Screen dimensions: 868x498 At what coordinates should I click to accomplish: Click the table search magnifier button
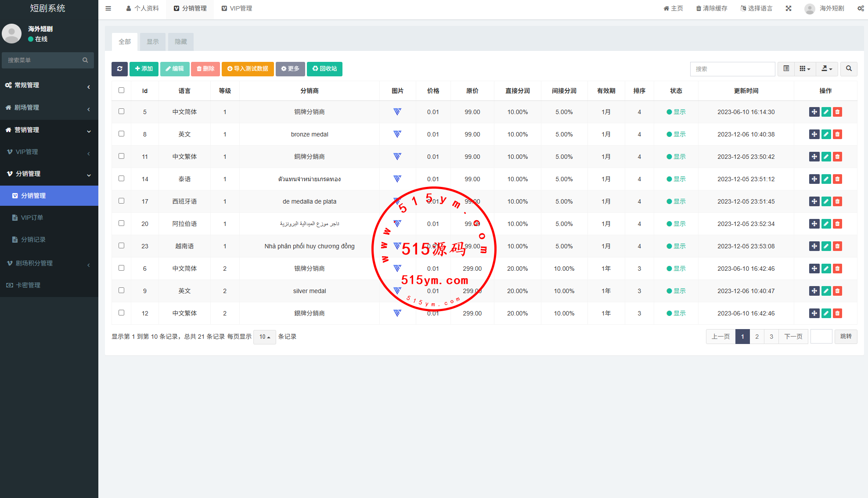[x=849, y=69]
